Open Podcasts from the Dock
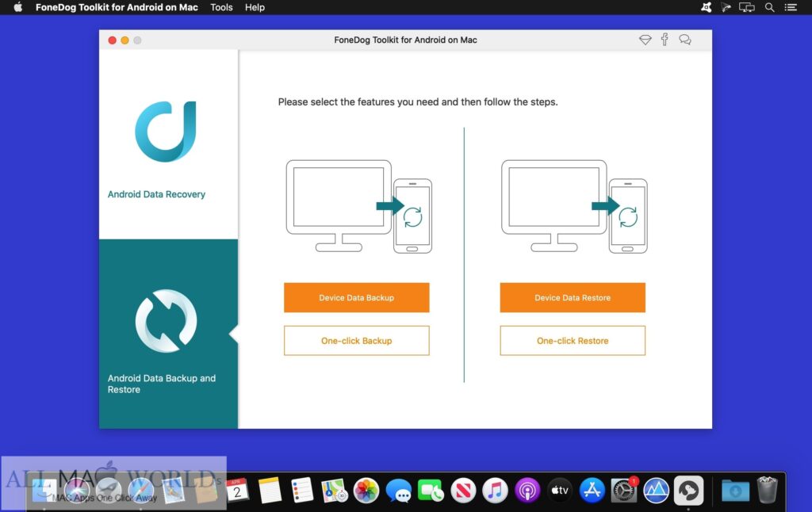This screenshot has height=512, width=812. tap(527, 490)
